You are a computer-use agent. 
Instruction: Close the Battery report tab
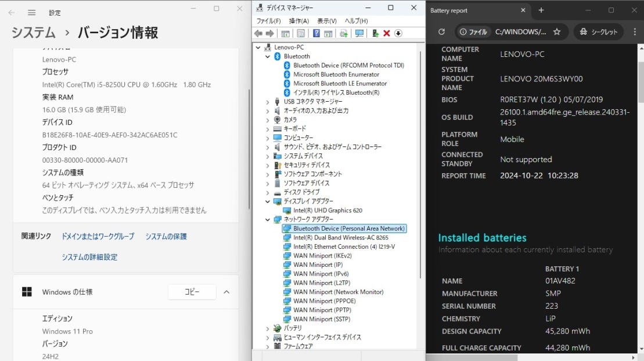click(523, 10)
